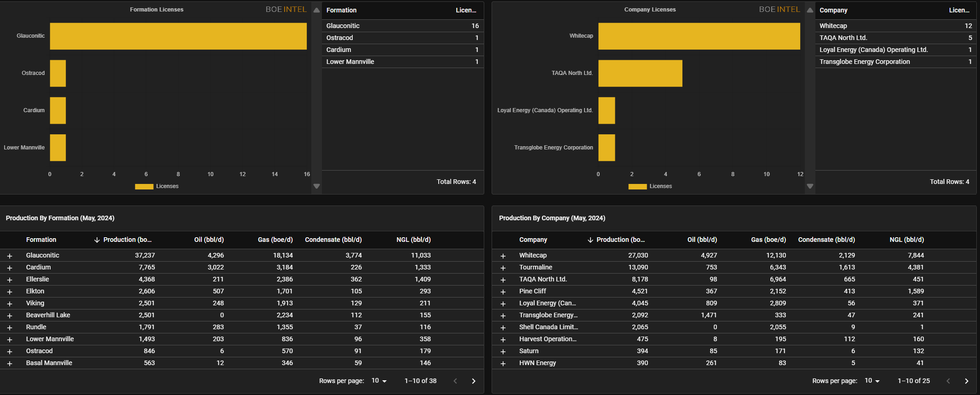The width and height of the screenshot is (980, 395).
Task: Expand the Lower Mannville production row
Action: 9,339
